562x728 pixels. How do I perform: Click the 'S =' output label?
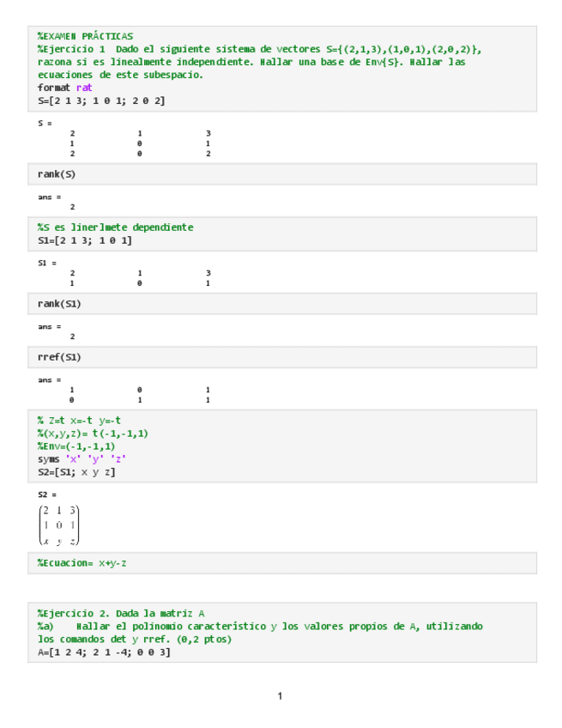point(45,124)
